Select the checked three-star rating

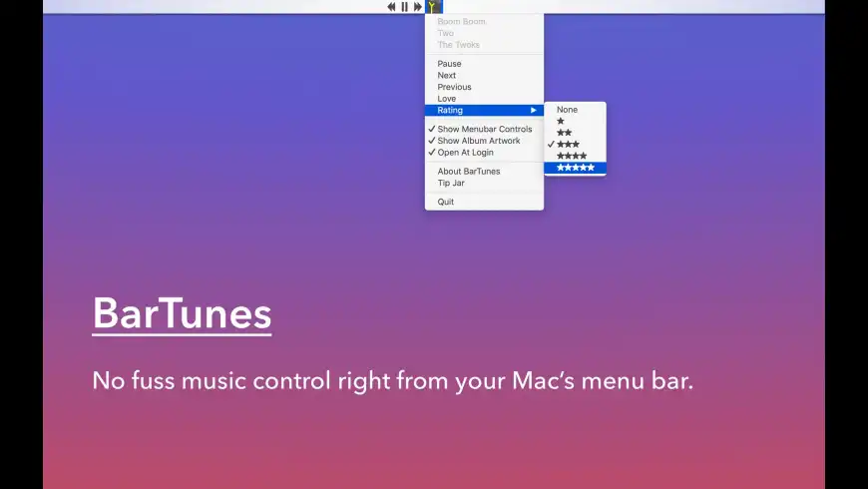point(575,145)
